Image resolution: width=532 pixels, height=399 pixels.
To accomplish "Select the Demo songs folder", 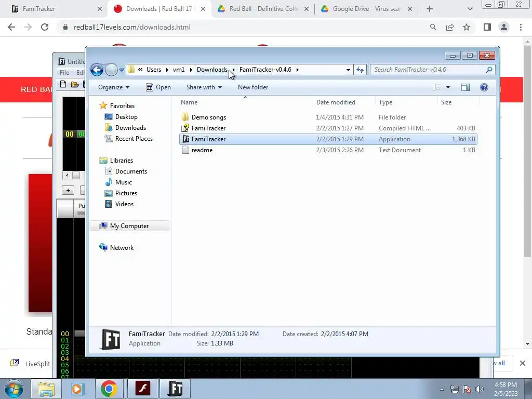I will (x=328, y=117).
